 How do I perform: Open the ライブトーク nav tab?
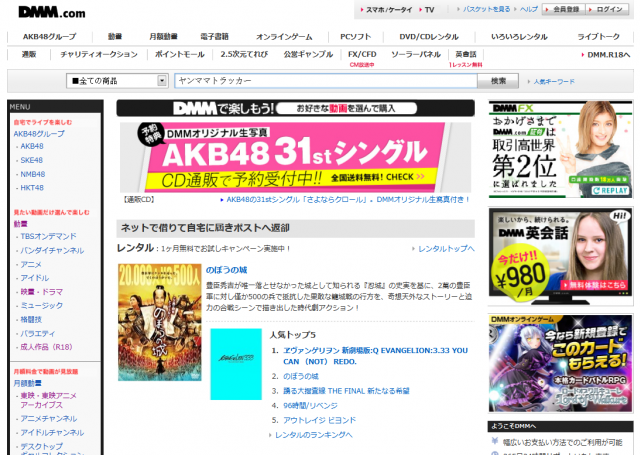tap(598, 37)
